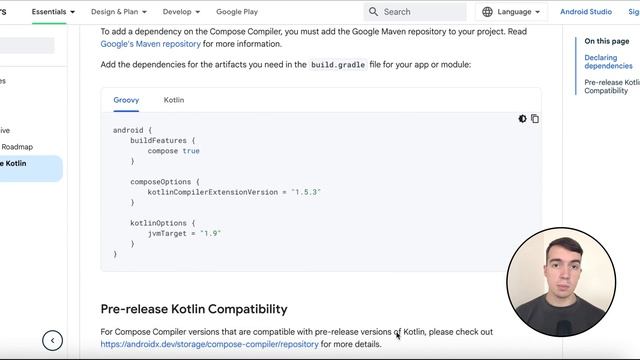Viewport: 640px width, 360px height.
Task: Expand the Design & Plan menu
Action: [119, 12]
